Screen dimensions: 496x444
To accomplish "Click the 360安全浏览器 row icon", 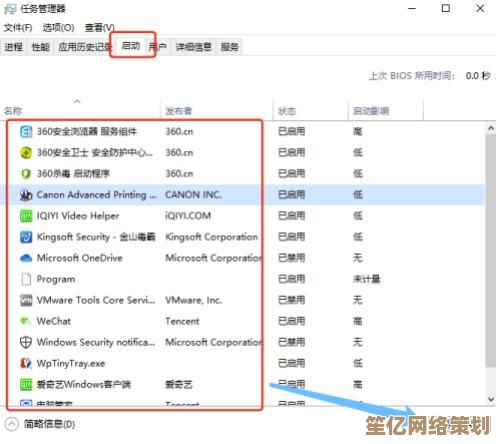I will pyautogui.click(x=26, y=131).
